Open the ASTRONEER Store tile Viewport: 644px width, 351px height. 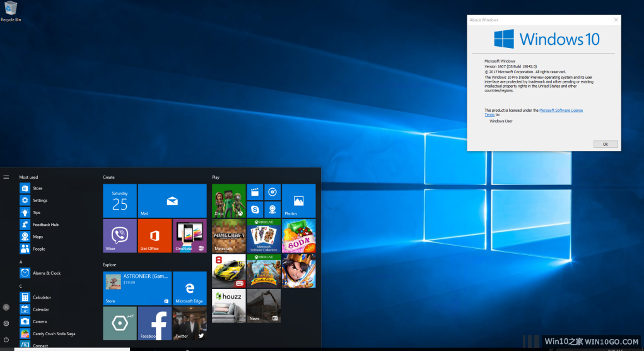(137, 288)
